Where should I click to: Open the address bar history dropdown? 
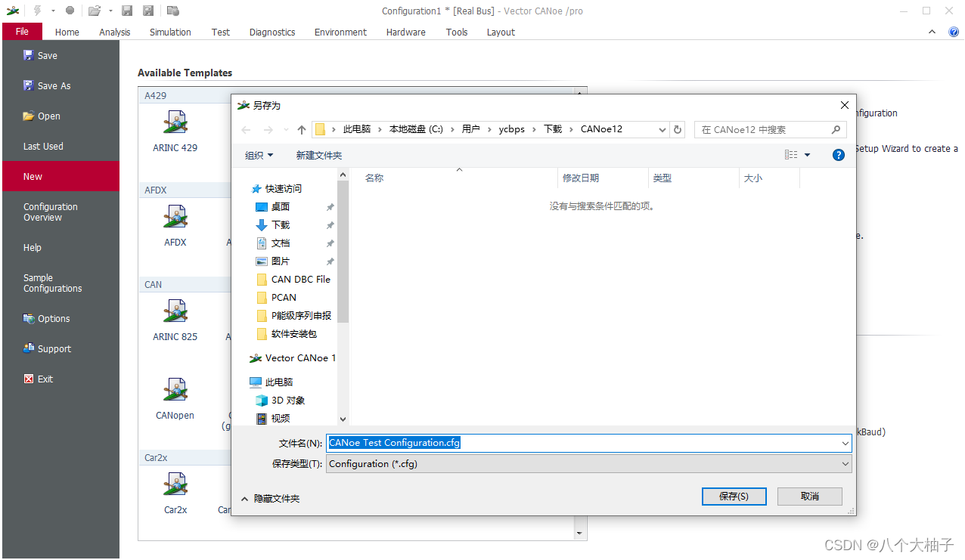pos(662,129)
